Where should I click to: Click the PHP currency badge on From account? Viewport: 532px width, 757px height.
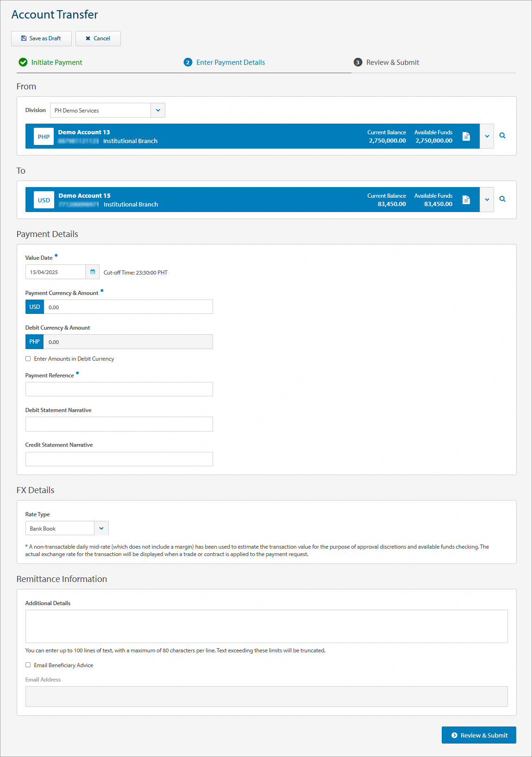(x=44, y=137)
